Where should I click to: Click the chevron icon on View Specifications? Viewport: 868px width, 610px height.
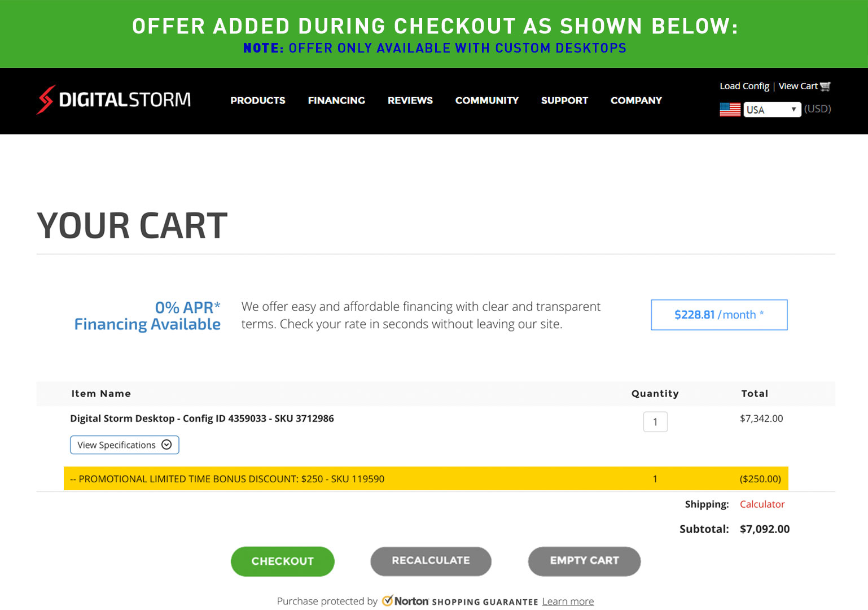[x=166, y=445]
